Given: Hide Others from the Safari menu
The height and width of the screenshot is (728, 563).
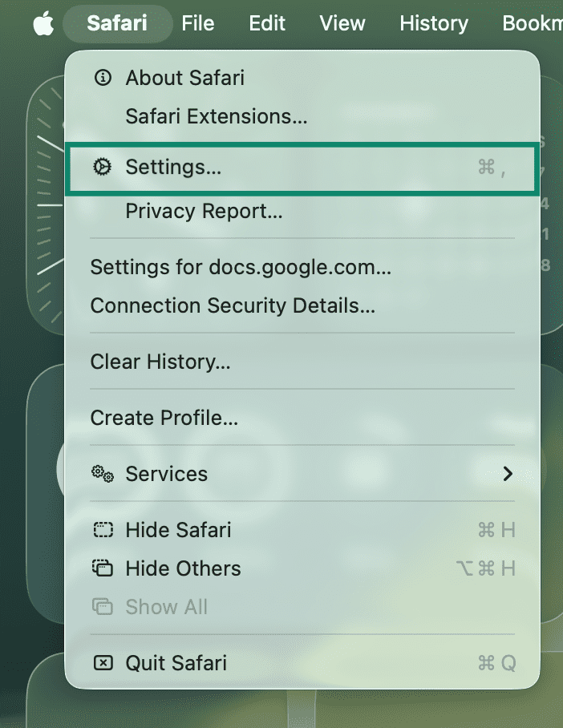Looking at the screenshot, I should (x=182, y=568).
